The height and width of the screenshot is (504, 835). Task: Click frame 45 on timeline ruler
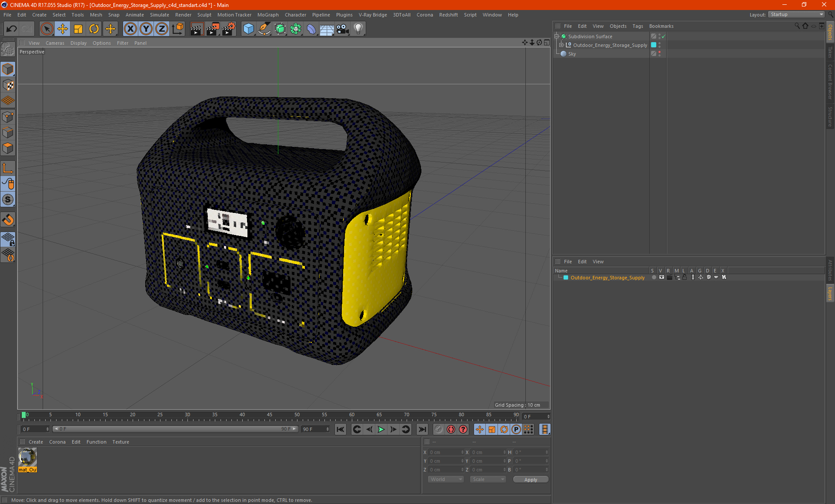(x=270, y=415)
